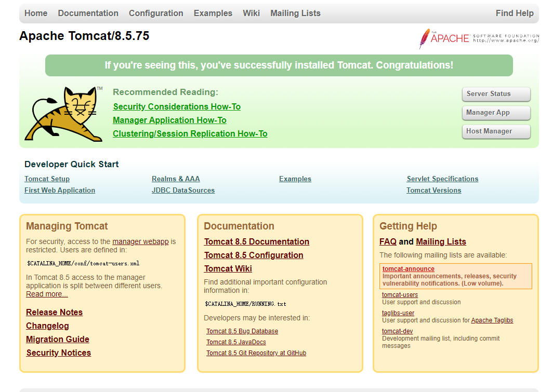Open the Wiki navigation item
Viewport: 552px width, 392px height.
[252, 13]
